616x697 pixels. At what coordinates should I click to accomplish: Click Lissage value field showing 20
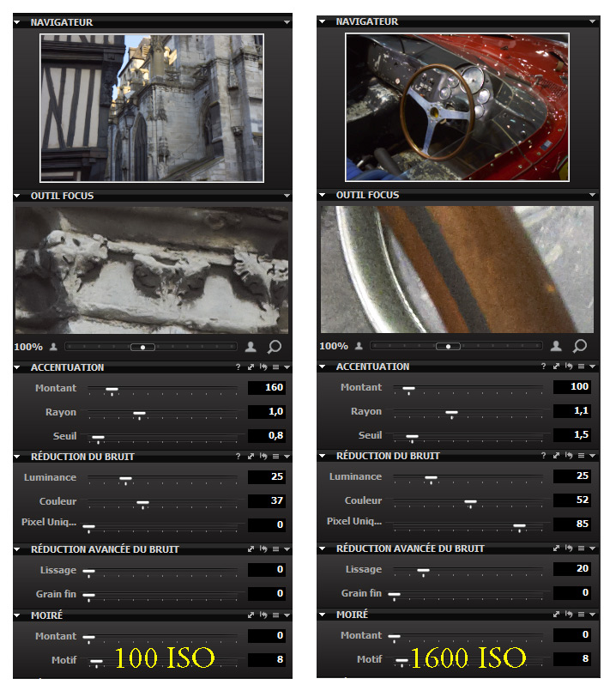[x=572, y=568]
